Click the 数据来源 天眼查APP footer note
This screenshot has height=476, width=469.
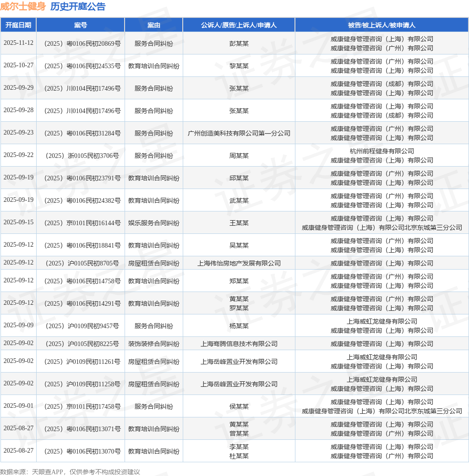(x=70, y=472)
